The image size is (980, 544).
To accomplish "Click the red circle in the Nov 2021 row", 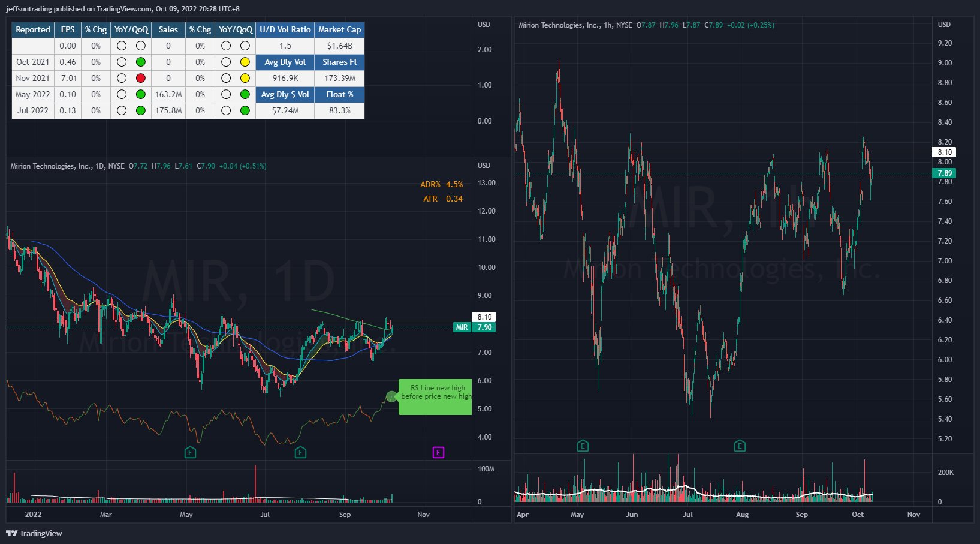I will pyautogui.click(x=141, y=78).
